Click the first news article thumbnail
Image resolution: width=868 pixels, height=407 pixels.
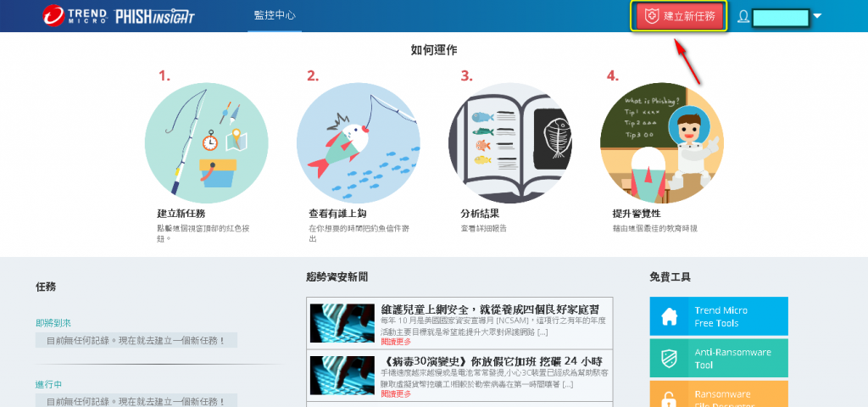pos(342,323)
